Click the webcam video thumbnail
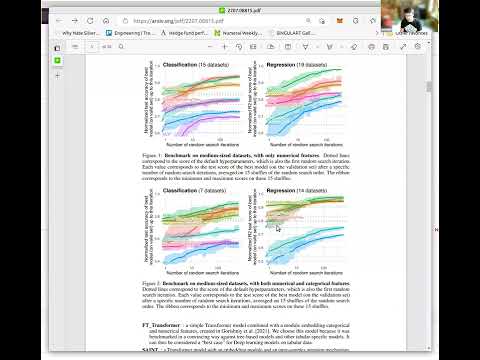480x360 pixels. tap(410, 16)
